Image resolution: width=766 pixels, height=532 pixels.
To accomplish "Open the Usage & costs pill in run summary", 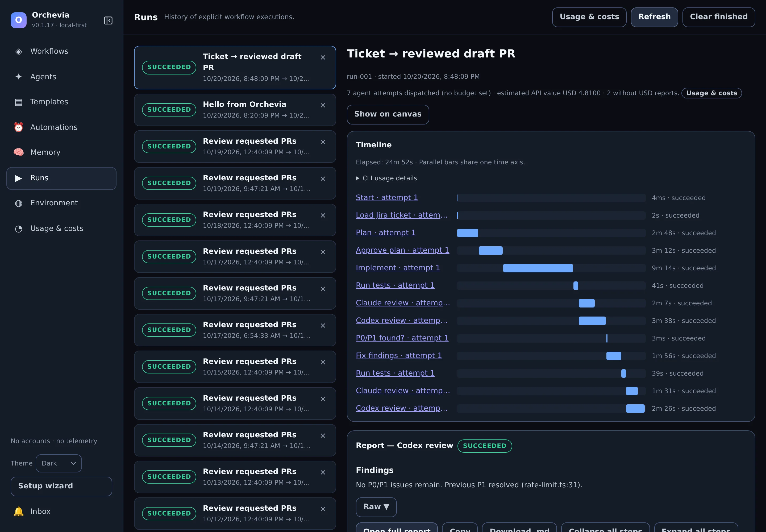I will [x=711, y=93].
